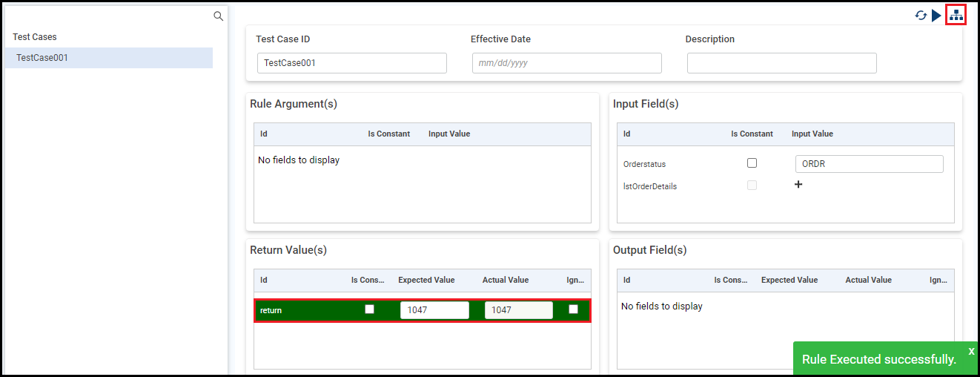Toggle Is Constant for return row
980x377 pixels.
[369, 309]
